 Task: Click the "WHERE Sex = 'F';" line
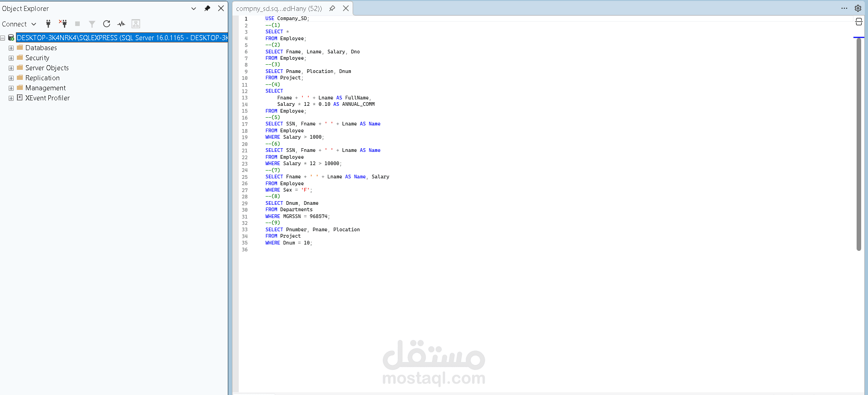pyautogui.click(x=289, y=190)
